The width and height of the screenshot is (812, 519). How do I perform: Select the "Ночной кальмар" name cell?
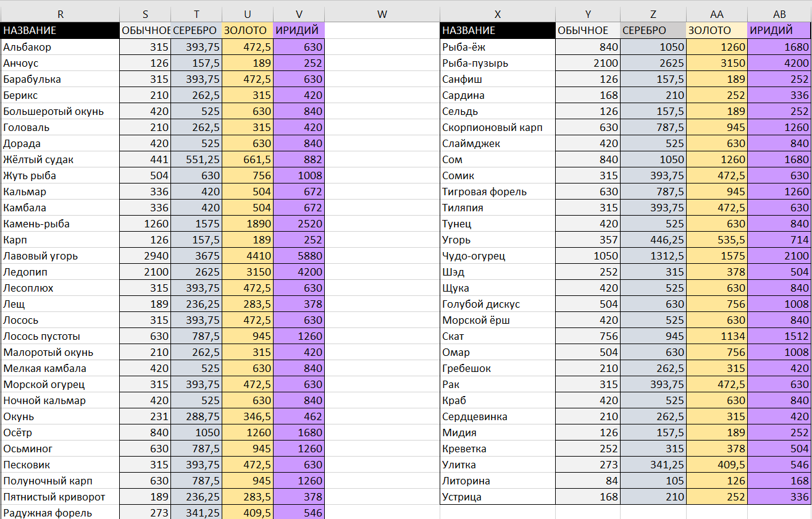60,400
